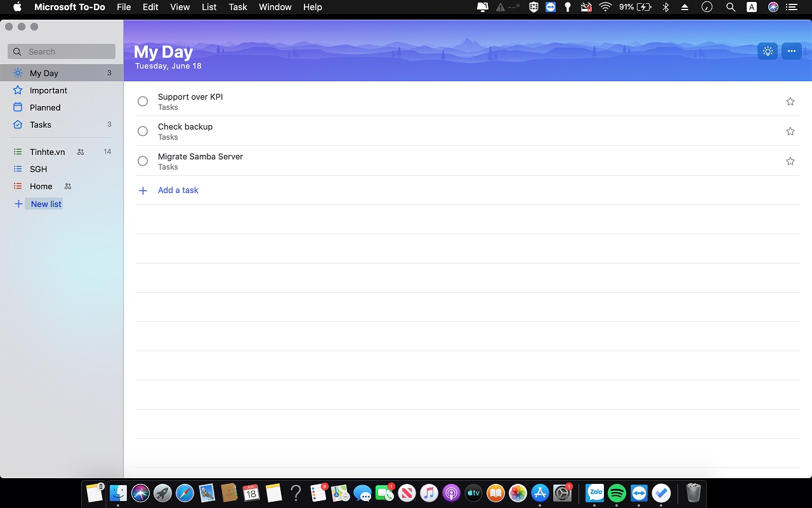Click New list to create a list
This screenshot has width=812, height=508.
pyautogui.click(x=46, y=204)
